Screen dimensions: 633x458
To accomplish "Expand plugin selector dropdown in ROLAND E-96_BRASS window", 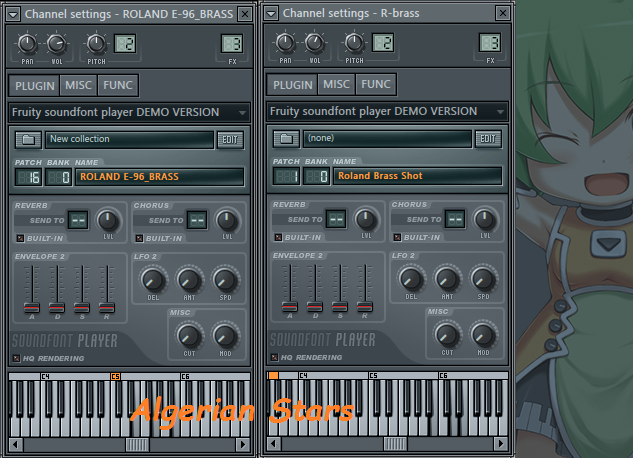I will (242, 113).
